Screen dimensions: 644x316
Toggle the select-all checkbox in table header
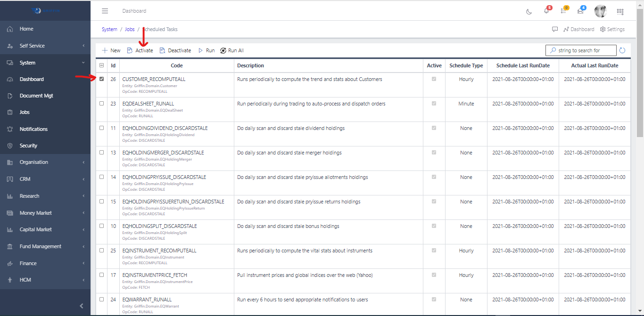(102, 65)
